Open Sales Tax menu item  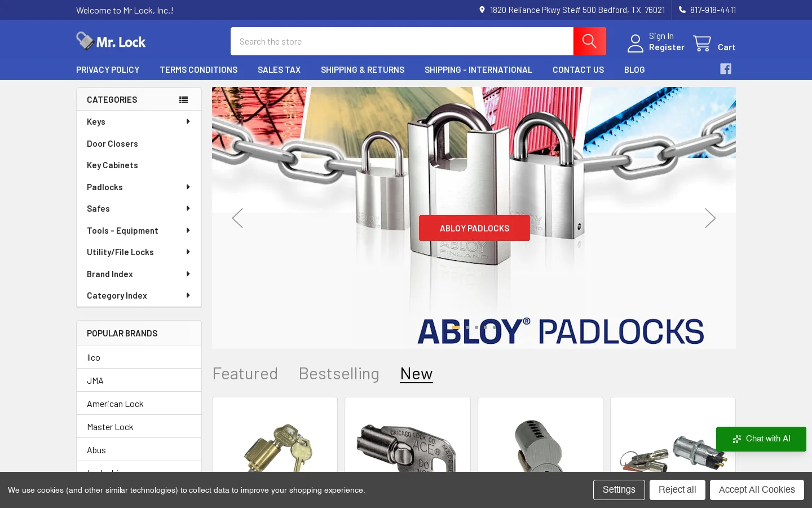point(279,70)
